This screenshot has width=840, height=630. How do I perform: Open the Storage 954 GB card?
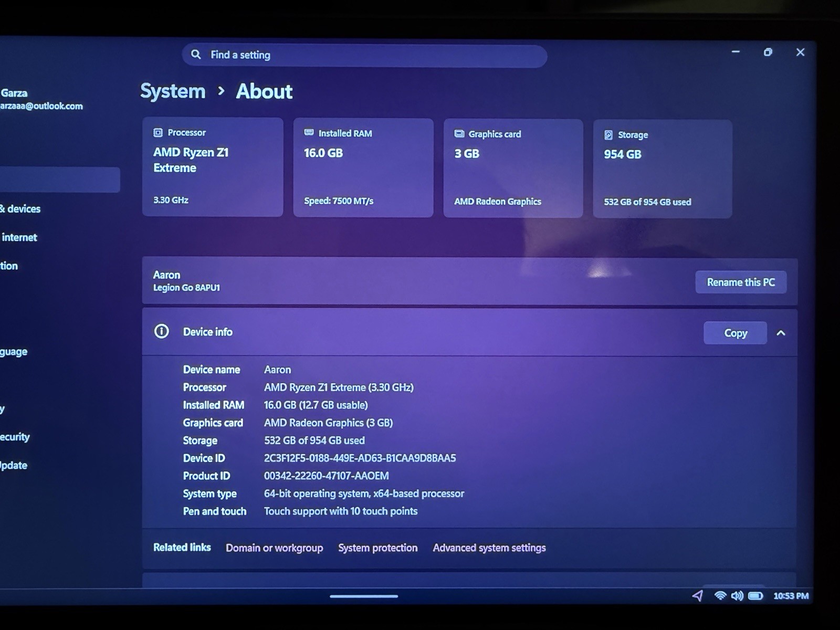(x=663, y=169)
